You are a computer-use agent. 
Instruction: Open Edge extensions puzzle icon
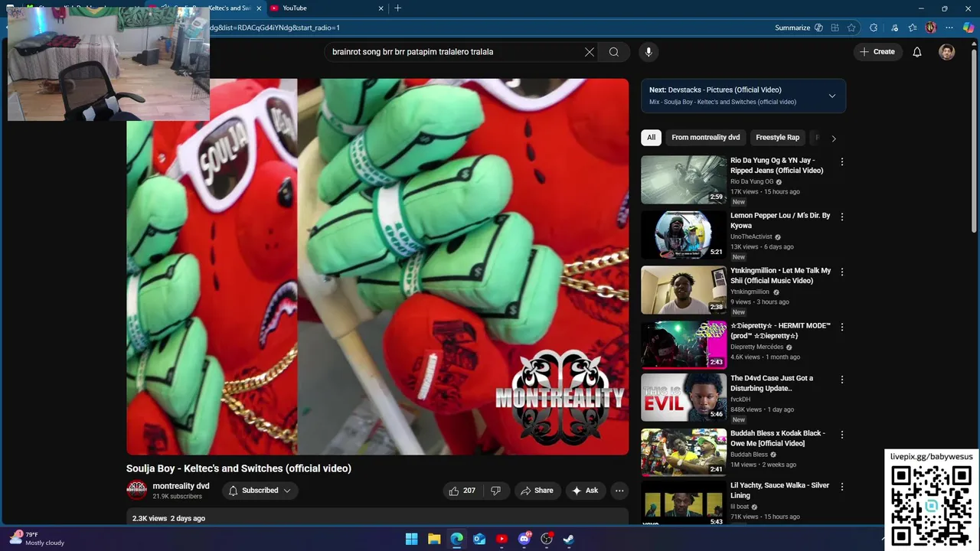tap(874, 28)
